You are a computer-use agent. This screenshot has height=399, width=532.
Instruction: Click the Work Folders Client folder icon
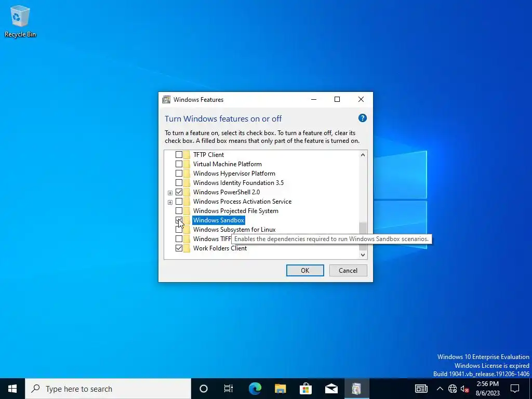pos(187,248)
